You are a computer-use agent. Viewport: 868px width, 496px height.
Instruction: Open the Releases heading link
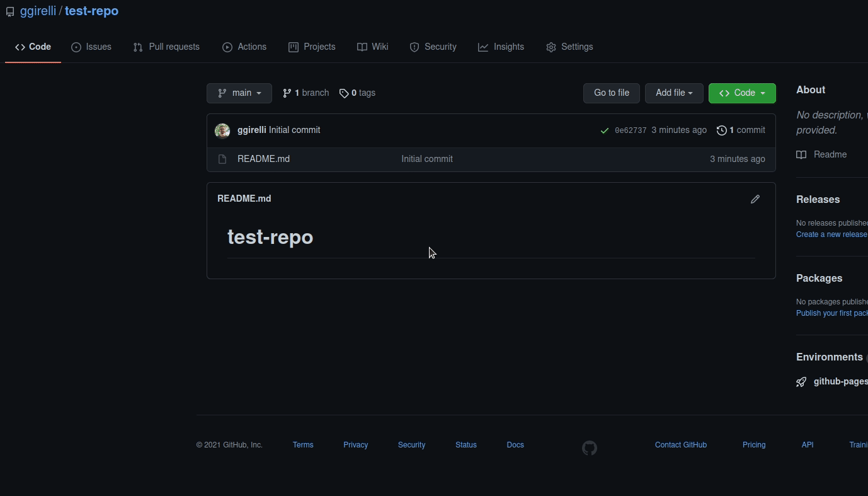point(818,199)
